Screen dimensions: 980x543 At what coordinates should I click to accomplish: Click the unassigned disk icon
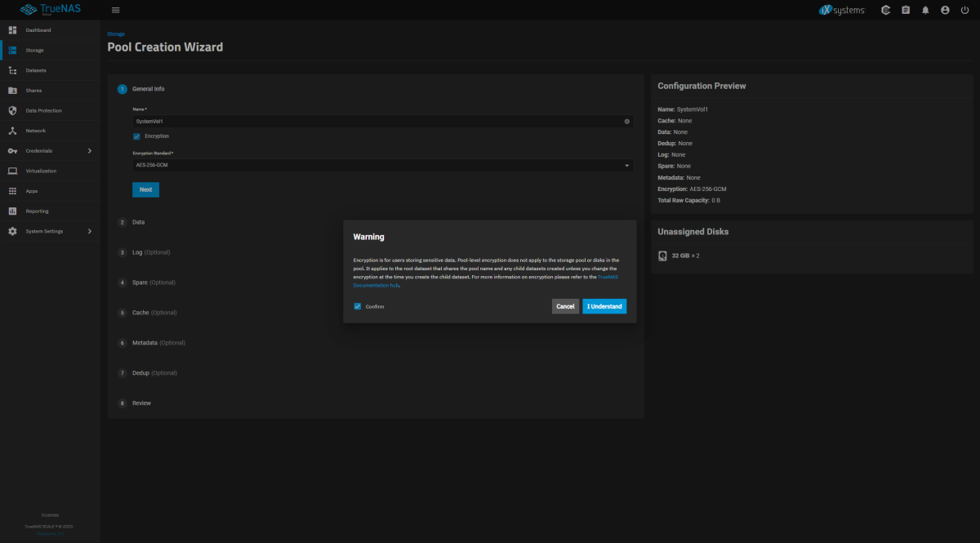[662, 256]
